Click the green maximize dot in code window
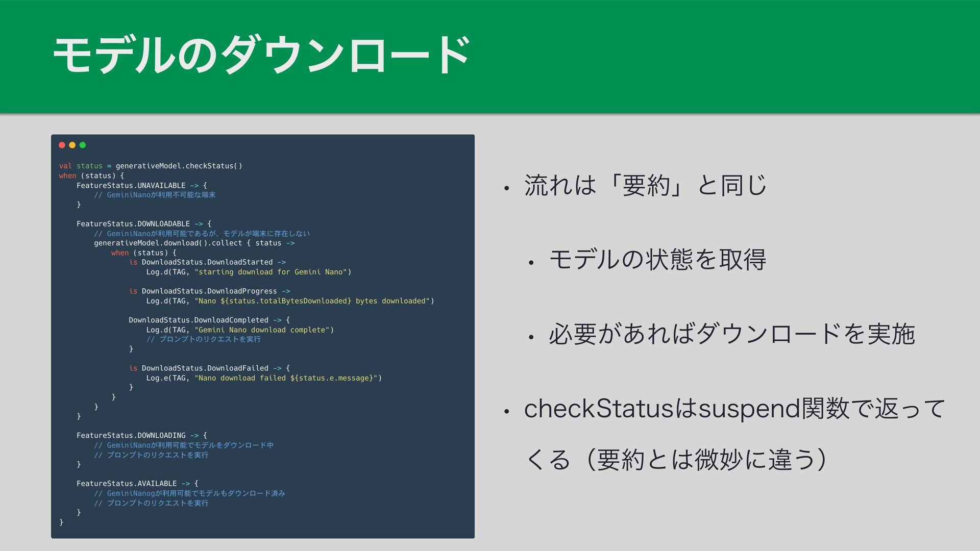Viewport: 980px width, 551px height. coord(83,145)
